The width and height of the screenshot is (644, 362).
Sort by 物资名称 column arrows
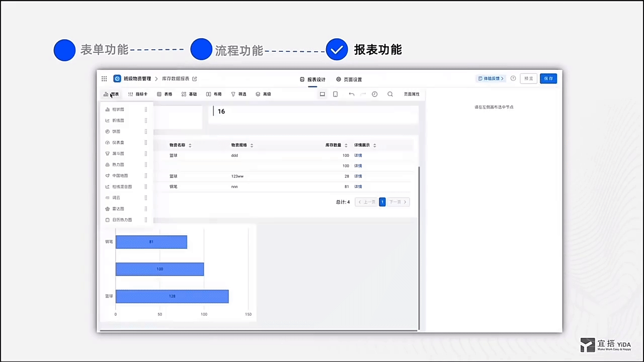(190, 145)
